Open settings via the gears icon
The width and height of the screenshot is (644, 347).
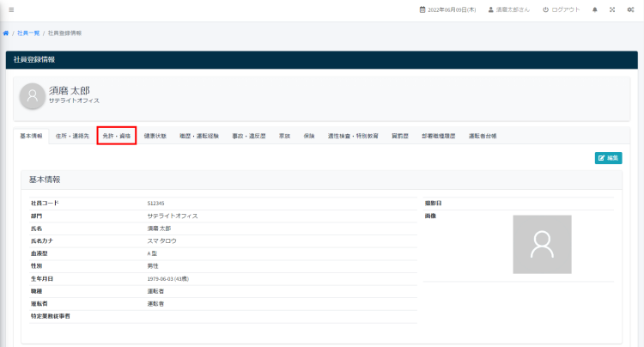630,9
